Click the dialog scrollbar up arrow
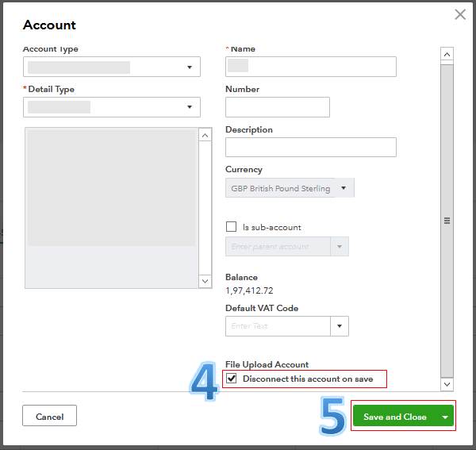 pyautogui.click(x=447, y=55)
